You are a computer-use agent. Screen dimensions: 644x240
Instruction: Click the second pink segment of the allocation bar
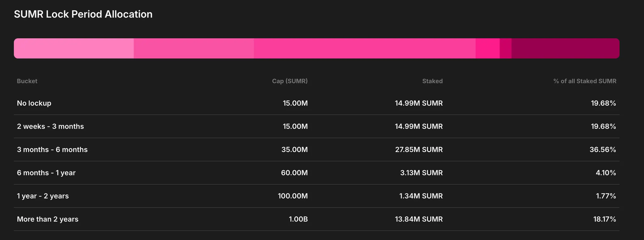pos(194,49)
